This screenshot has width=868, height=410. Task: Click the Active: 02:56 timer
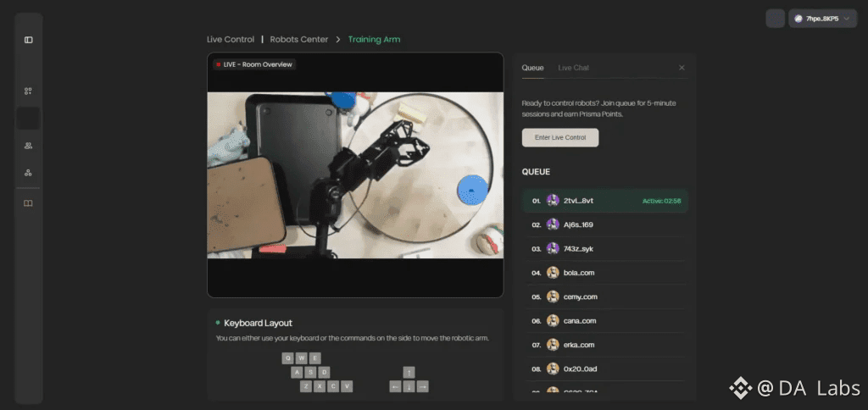click(x=661, y=201)
